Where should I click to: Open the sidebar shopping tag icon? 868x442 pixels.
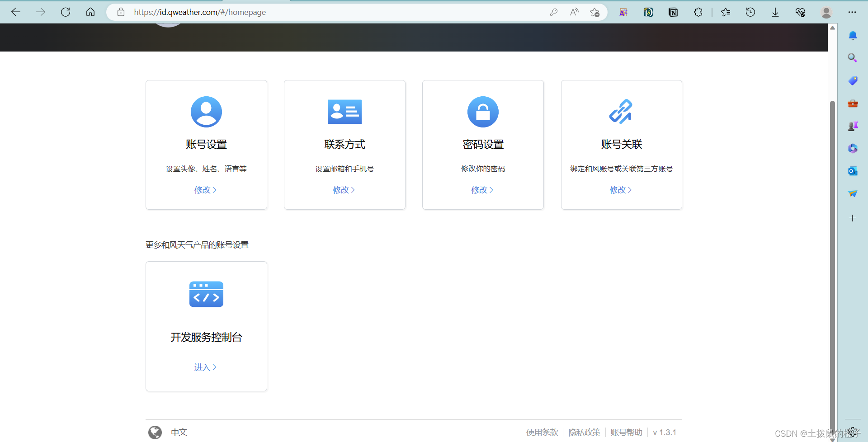click(x=853, y=80)
